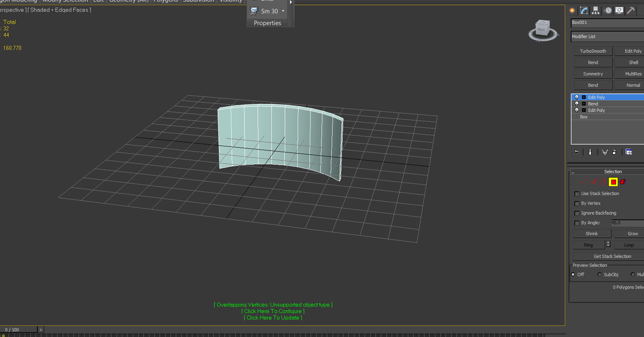Open the Motion panel icon
Screen dimensions: 644x337
(x=608, y=11)
